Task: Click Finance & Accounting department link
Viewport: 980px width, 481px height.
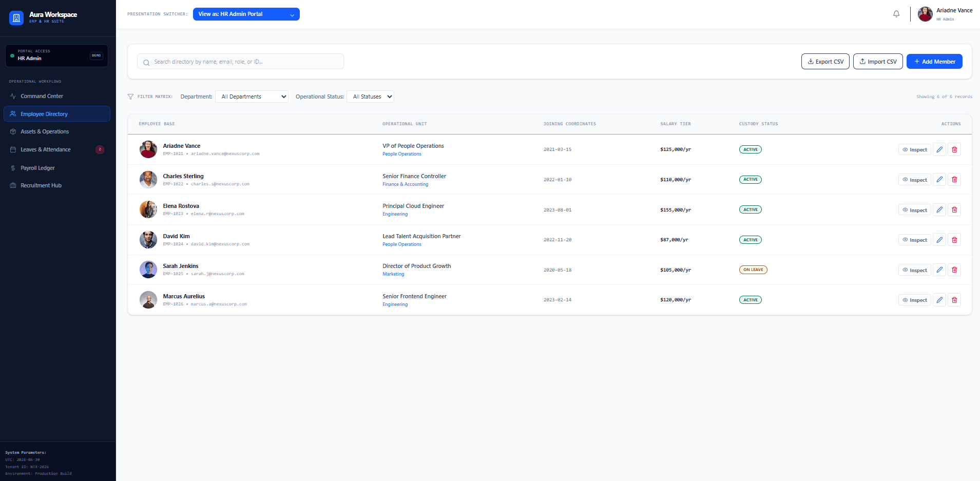Action: (405, 184)
